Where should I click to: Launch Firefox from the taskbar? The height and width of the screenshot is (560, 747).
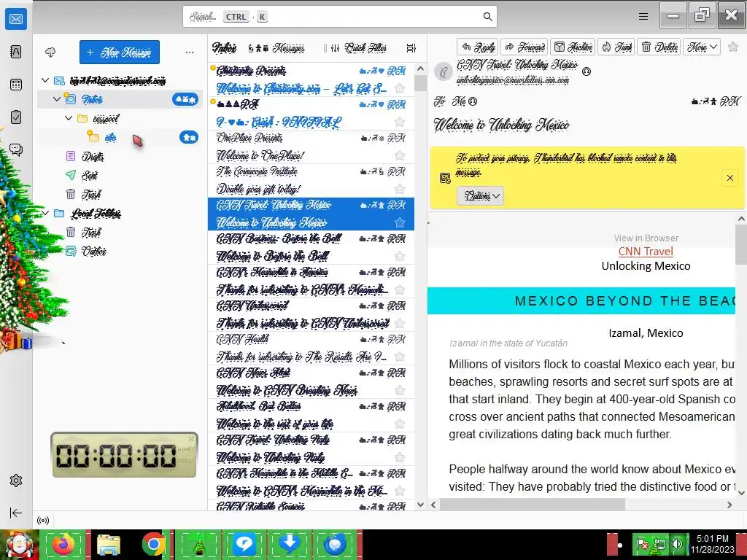[63, 544]
